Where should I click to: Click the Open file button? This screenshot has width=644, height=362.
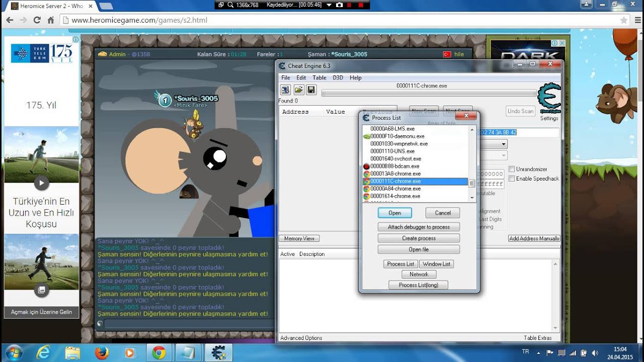[x=419, y=249]
